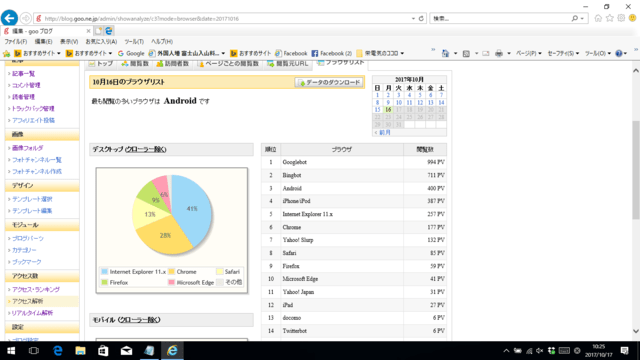Select October 15 in the calendar
This screenshot has height=360, width=640.
coord(377,110)
